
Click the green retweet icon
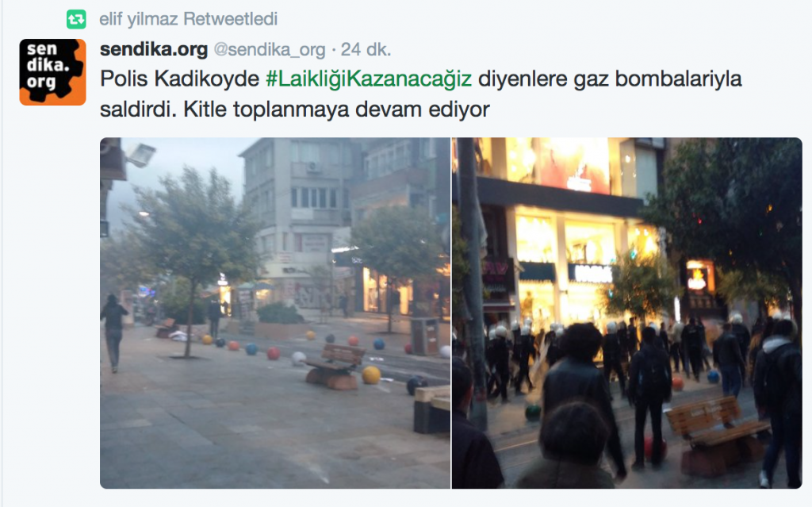[76, 20]
